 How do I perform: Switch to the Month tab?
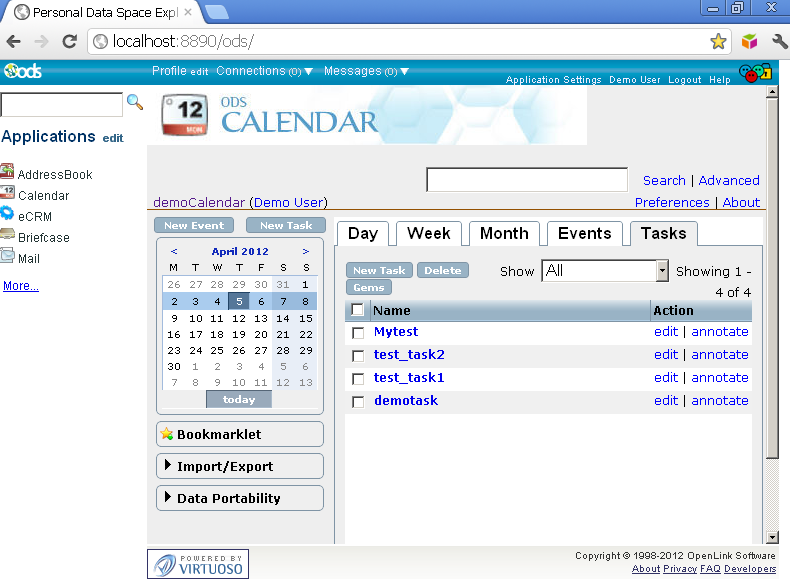click(504, 233)
